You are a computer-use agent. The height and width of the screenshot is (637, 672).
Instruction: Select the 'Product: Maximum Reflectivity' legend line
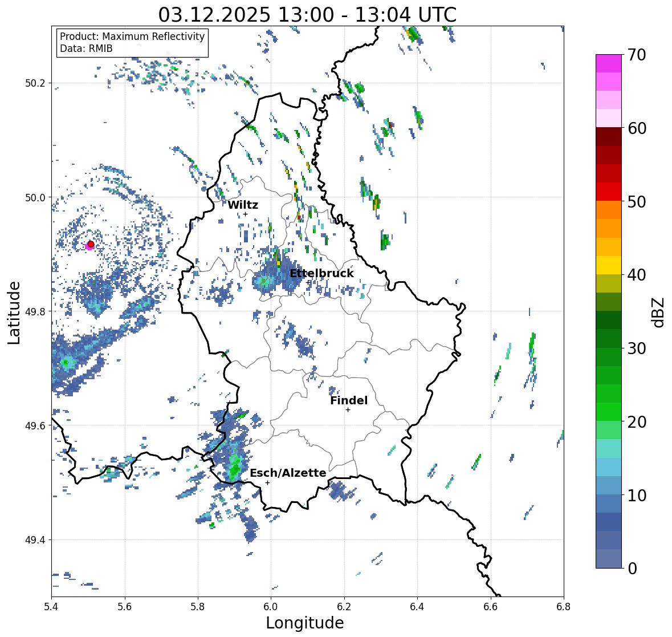point(132,36)
